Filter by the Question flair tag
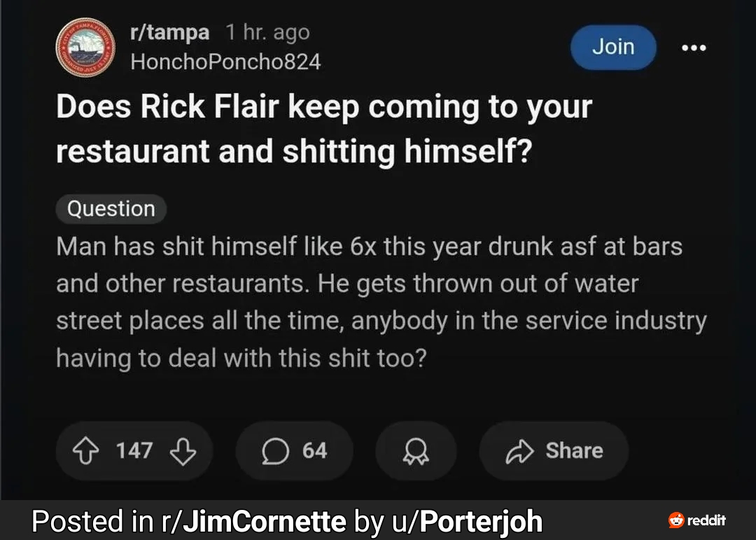 [111, 209]
